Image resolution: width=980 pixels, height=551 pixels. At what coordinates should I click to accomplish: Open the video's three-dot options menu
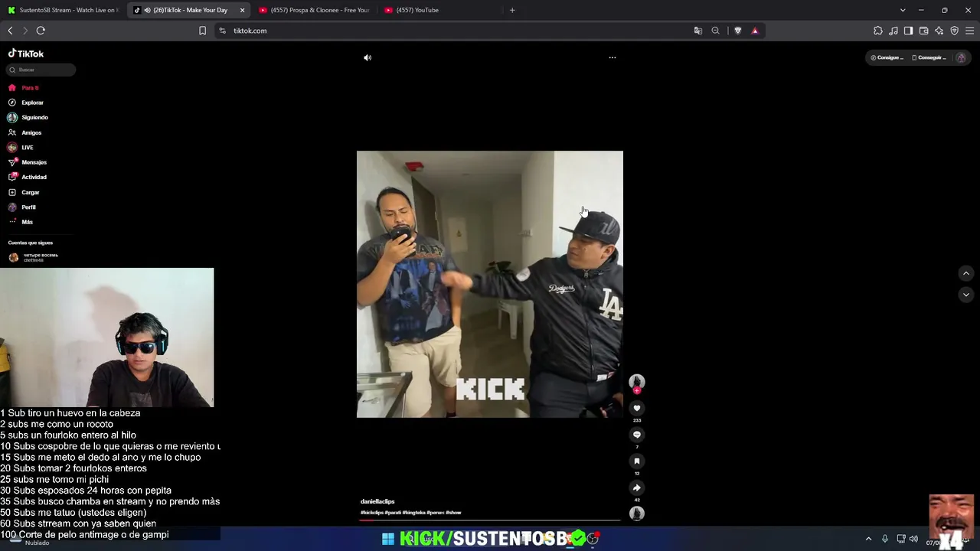612,57
